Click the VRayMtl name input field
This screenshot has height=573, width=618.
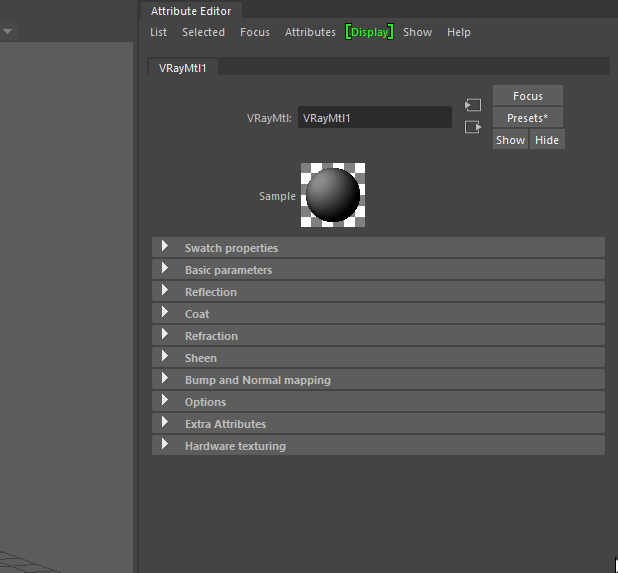pyautogui.click(x=375, y=117)
